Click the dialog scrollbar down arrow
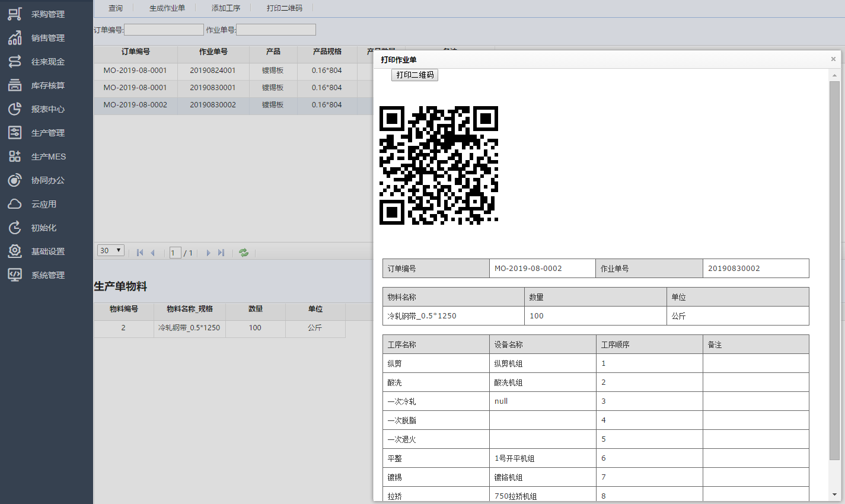Viewport: 845px width, 504px height. (834, 495)
